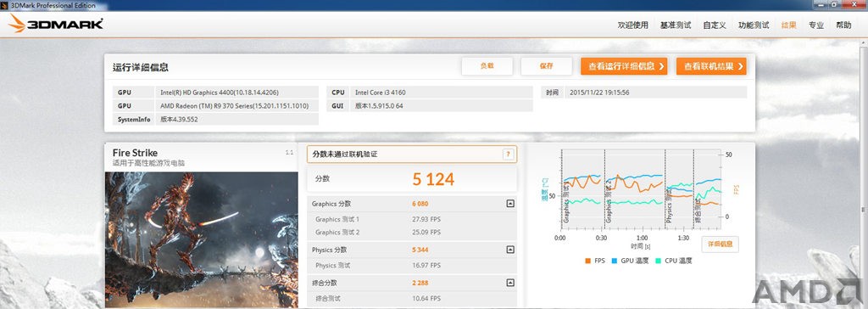The width and height of the screenshot is (868, 309).
Task: Click the 查看运行详细信息 button
Action: point(624,66)
